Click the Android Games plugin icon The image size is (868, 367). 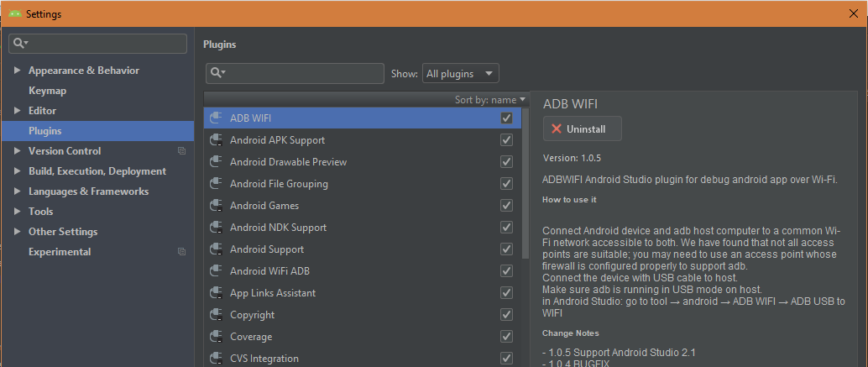tap(216, 206)
